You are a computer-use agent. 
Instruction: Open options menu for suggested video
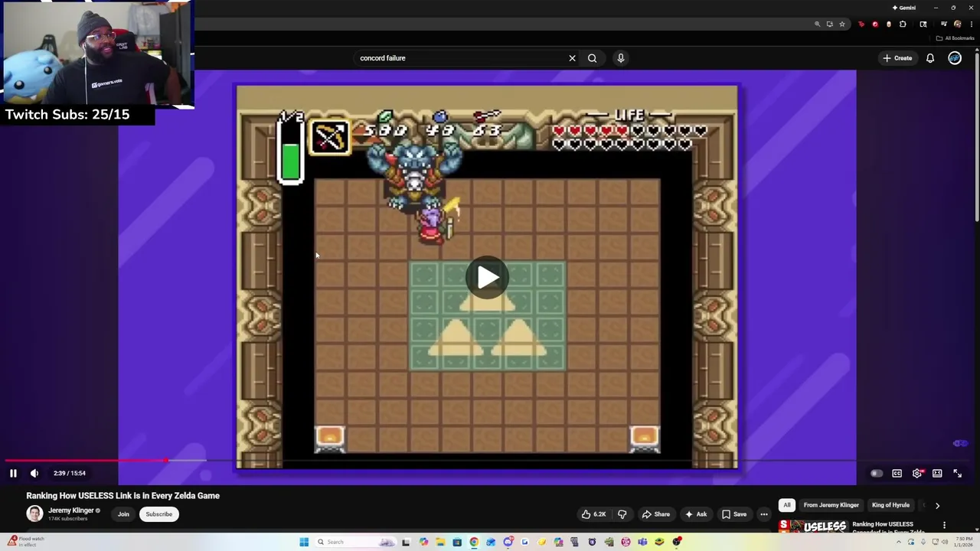coord(944,525)
